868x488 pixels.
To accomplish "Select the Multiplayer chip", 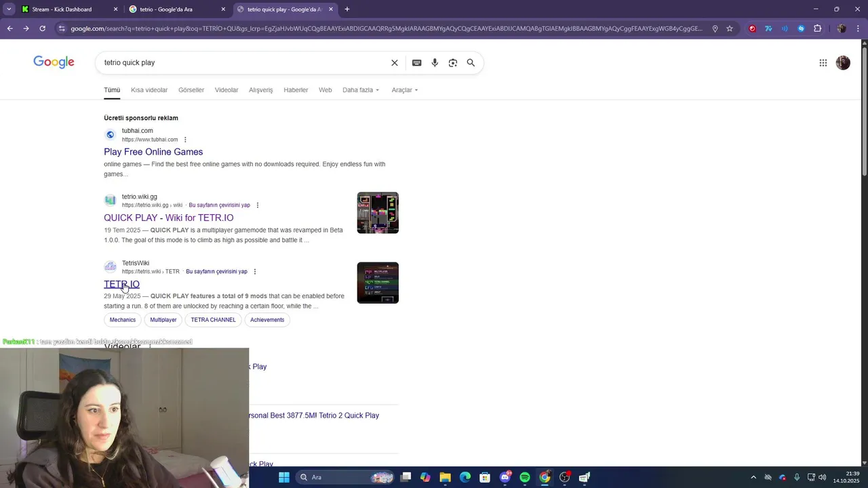I will tap(163, 320).
